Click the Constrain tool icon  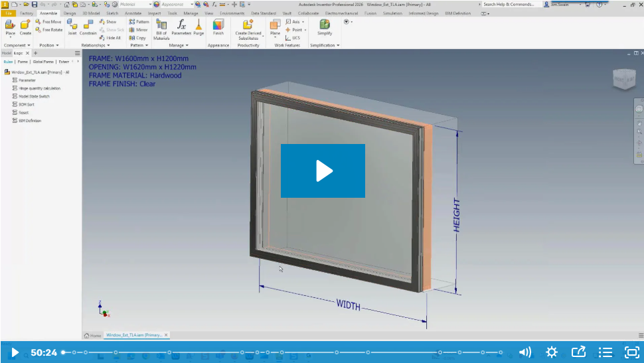coord(88,25)
